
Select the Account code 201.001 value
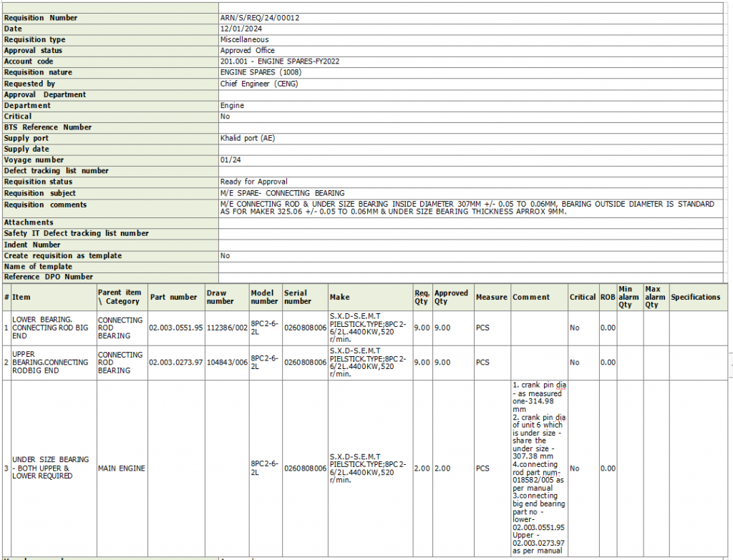(279, 62)
